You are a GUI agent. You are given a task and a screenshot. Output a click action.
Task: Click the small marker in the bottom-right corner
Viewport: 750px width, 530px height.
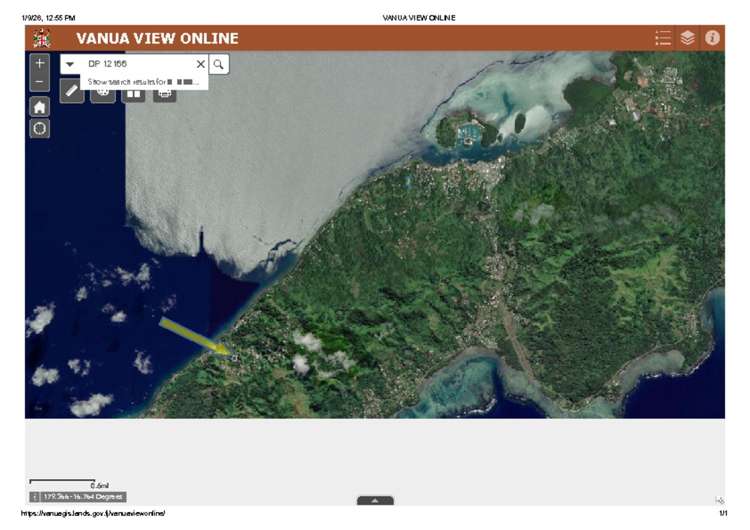(719, 500)
